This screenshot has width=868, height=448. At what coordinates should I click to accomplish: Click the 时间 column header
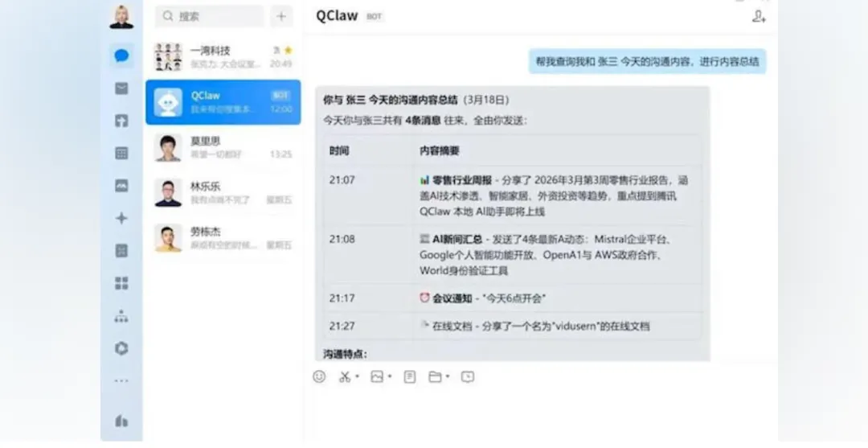pyautogui.click(x=339, y=150)
